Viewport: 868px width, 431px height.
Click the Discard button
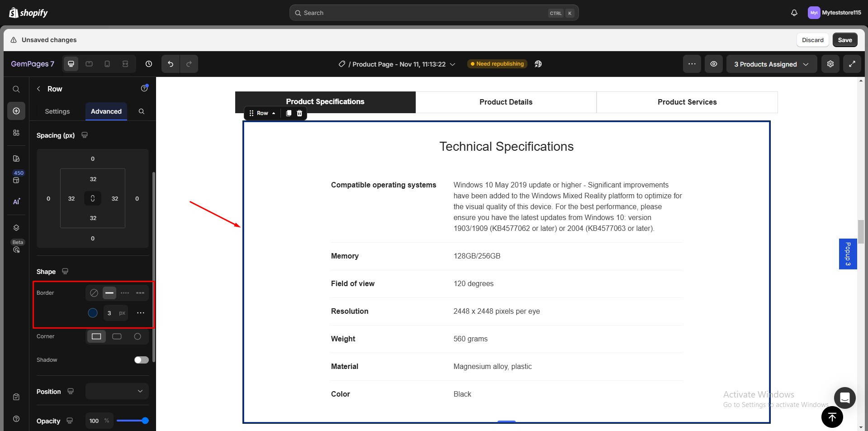812,40
